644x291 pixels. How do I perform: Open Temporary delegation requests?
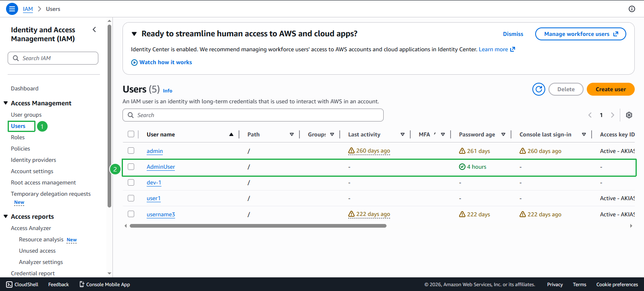[x=51, y=194]
